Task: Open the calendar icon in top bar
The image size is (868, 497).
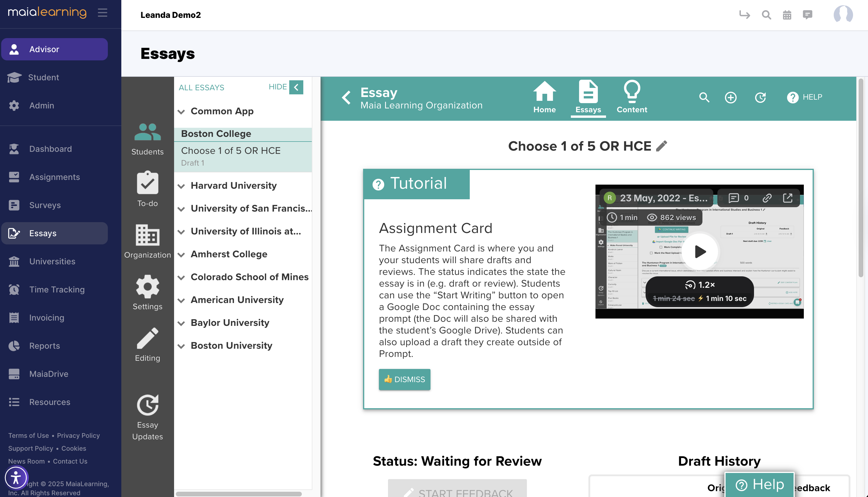Action: point(787,15)
